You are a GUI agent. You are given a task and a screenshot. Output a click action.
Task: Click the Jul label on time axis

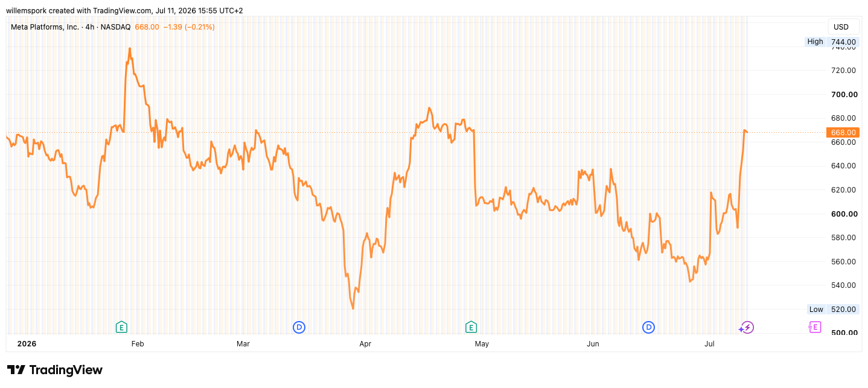coord(710,344)
